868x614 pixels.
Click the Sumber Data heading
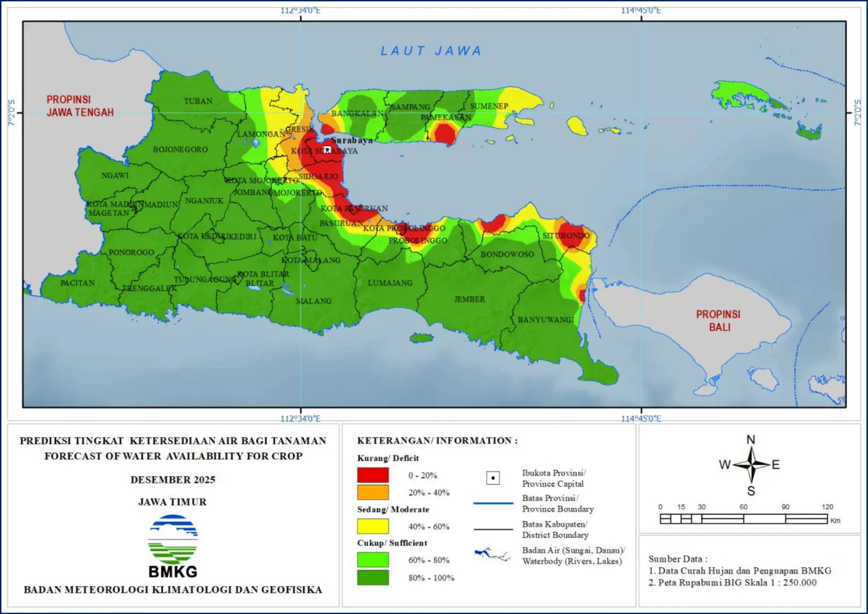coord(678,559)
